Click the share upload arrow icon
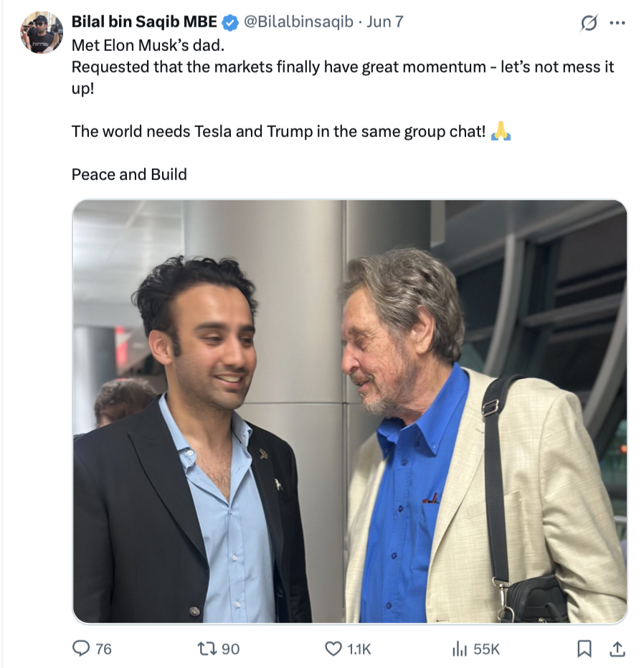This screenshot has height=668, width=644. point(617,649)
